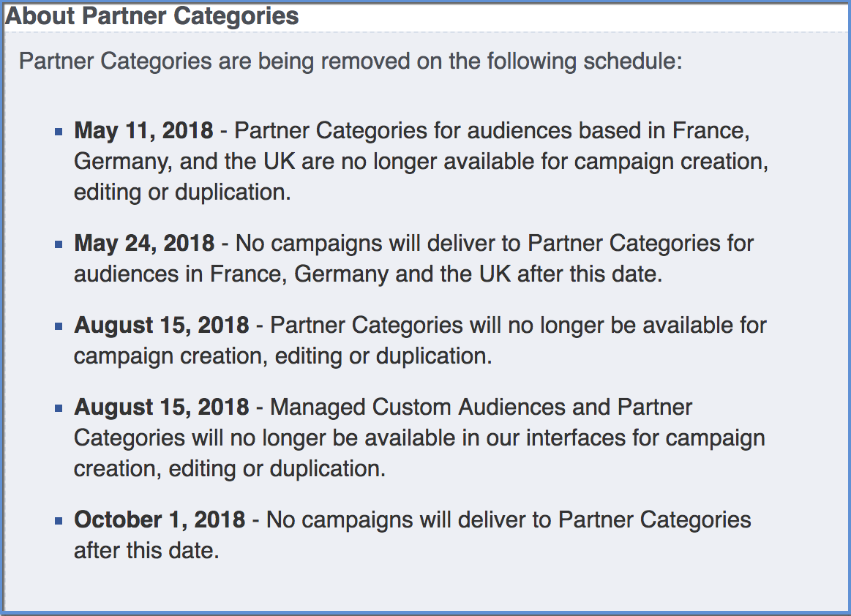
Task: Select the bold May 24, 2018 date
Action: pos(144,244)
